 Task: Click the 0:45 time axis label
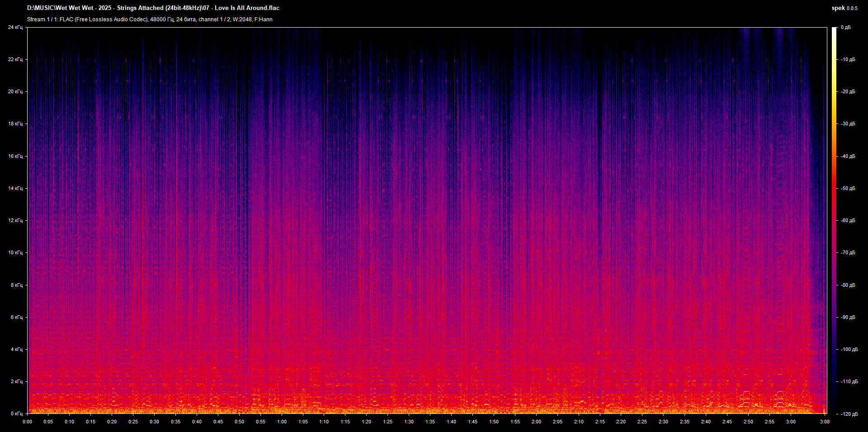(x=218, y=422)
